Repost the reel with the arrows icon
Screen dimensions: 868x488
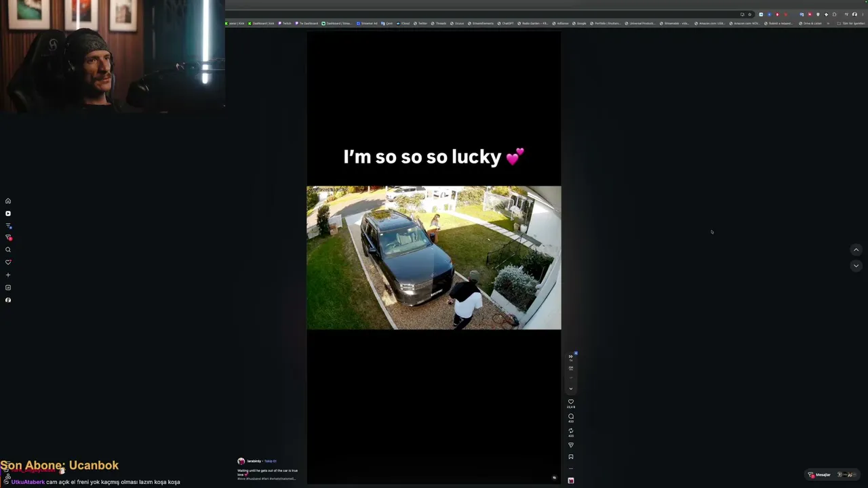(571, 431)
